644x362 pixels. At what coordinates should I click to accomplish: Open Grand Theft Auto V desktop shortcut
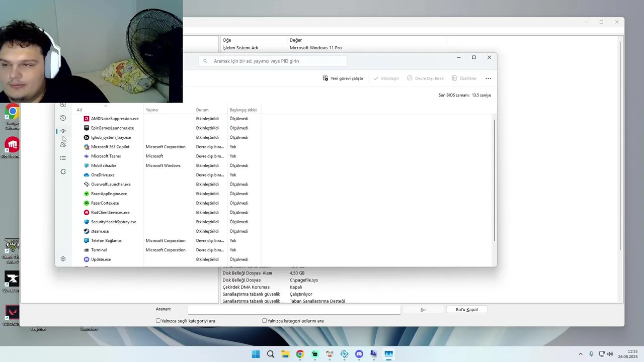pos(12,251)
